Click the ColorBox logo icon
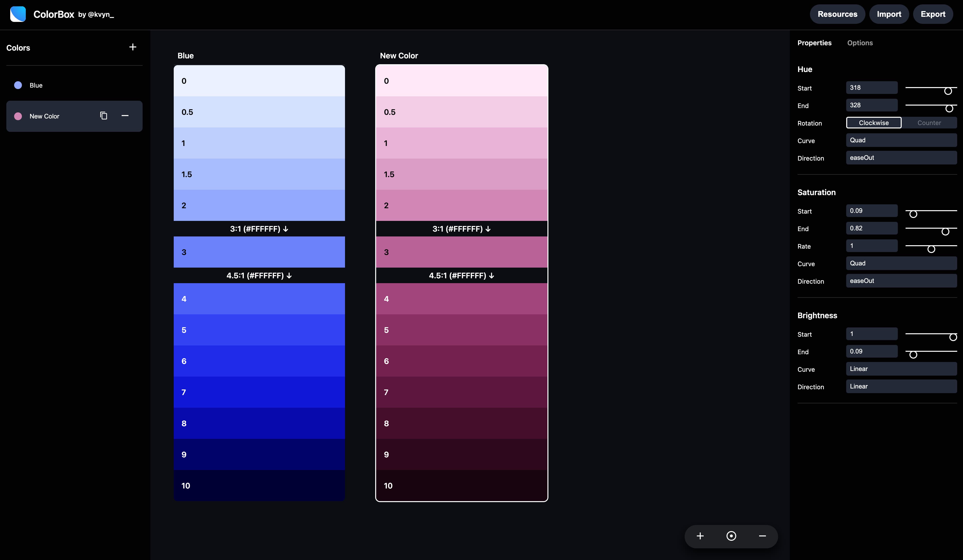Image resolution: width=963 pixels, height=560 pixels. 18,14
